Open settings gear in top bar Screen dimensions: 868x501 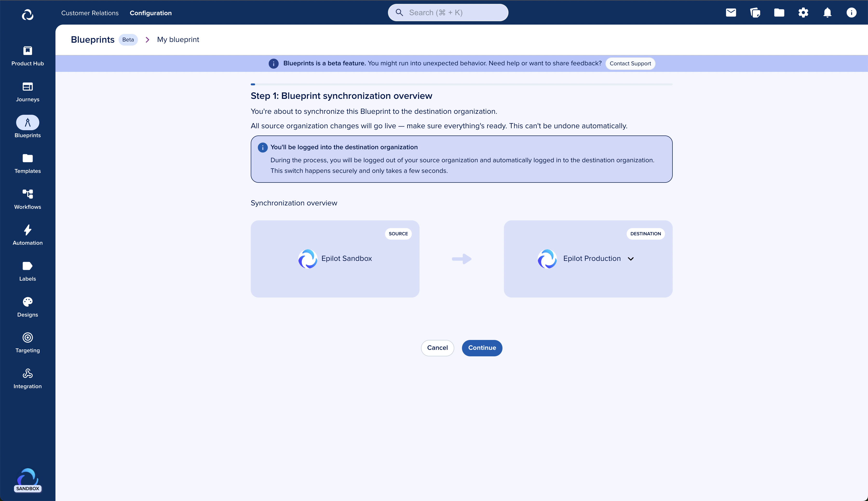[803, 13]
